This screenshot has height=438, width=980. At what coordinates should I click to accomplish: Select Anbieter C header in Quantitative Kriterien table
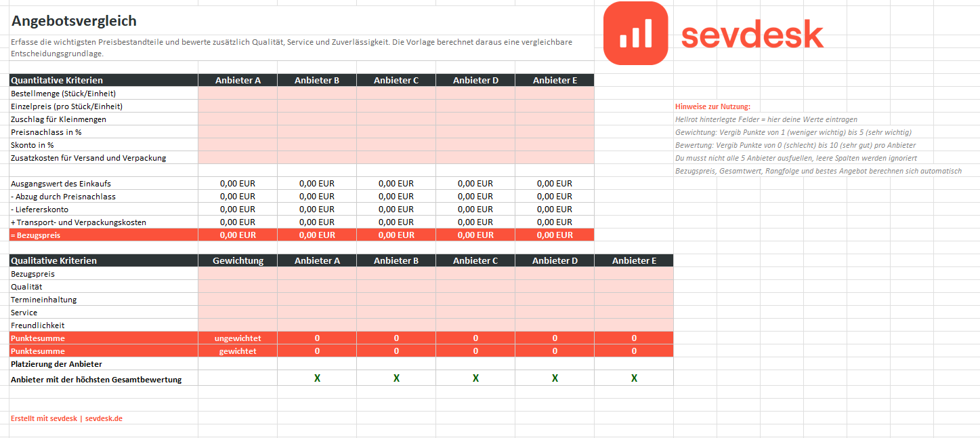coord(396,80)
